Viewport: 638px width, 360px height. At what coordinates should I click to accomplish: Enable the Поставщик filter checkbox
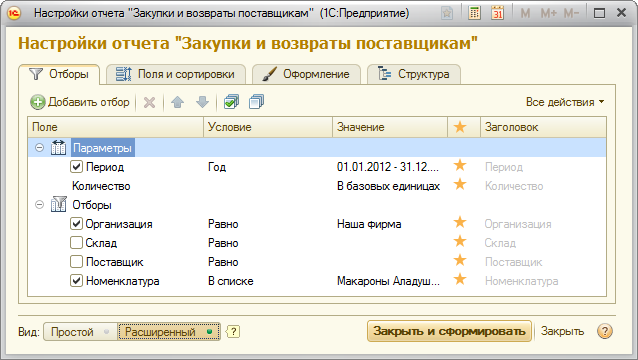coord(76,262)
